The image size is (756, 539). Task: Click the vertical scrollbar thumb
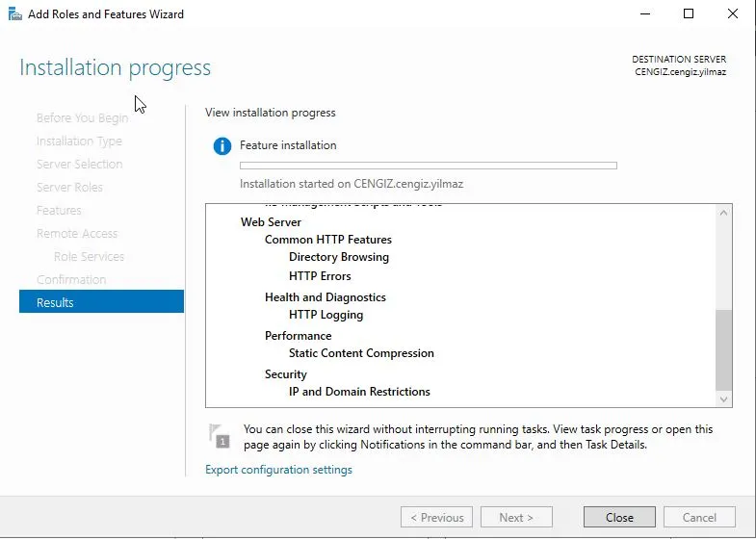tap(724, 348)
